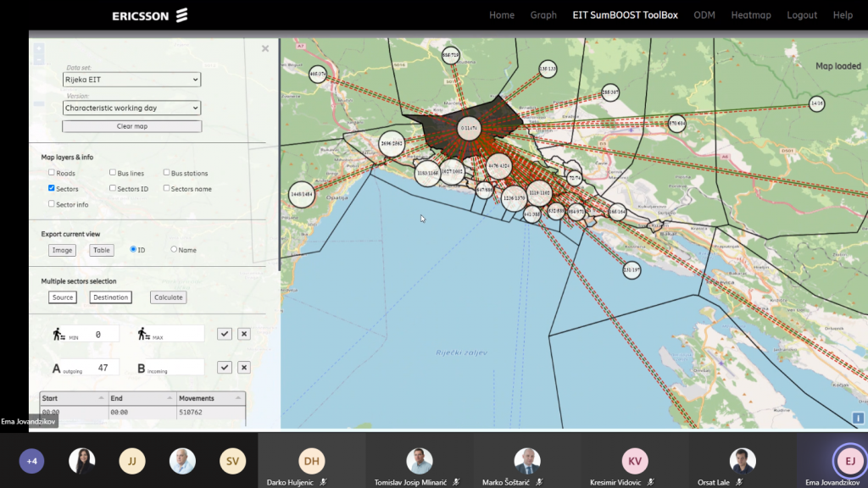The image size is (868, 488).
Task: Close the side panel with the X icon
Action: click(265, 48)
